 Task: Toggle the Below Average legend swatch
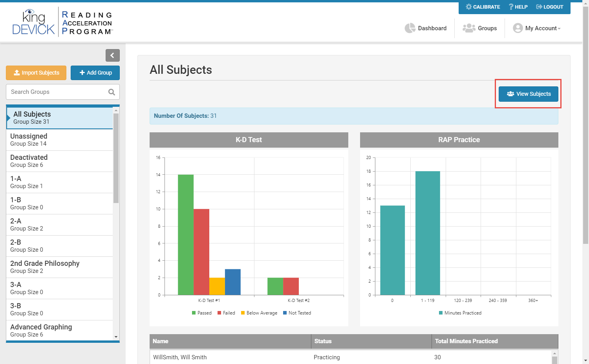pyautogui.click(x=243, y=313)
